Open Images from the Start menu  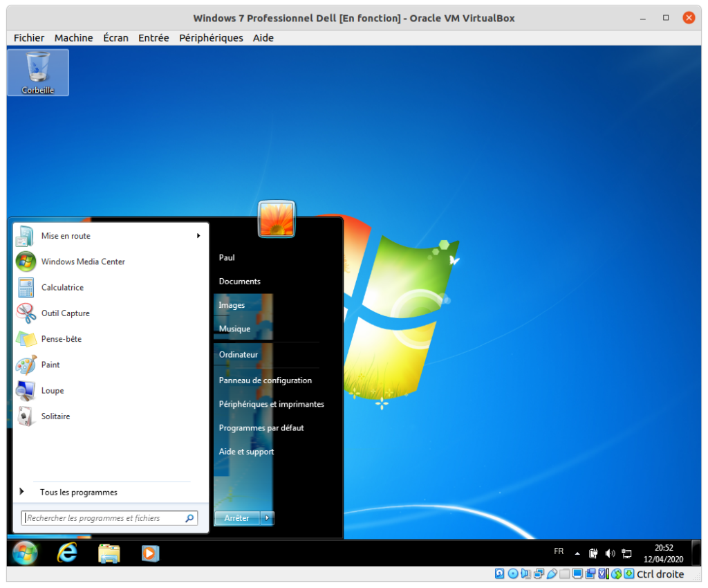click(232, 305)
